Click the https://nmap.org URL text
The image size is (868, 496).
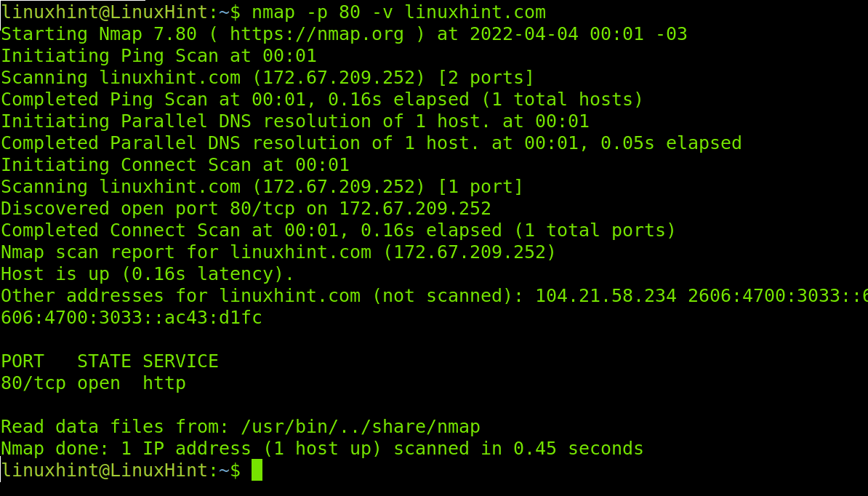click(317, 34)
